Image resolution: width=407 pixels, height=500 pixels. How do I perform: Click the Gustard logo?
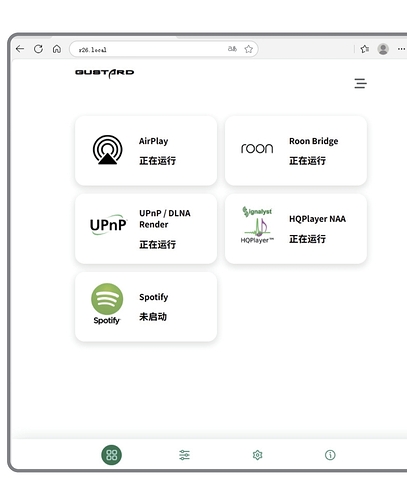tap(105, 73)
